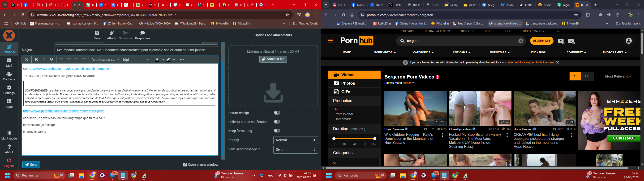Open the Windows Start menu in left taskbar
The image size is (644, 181).
pyautogui.click(x=8, y=176)
